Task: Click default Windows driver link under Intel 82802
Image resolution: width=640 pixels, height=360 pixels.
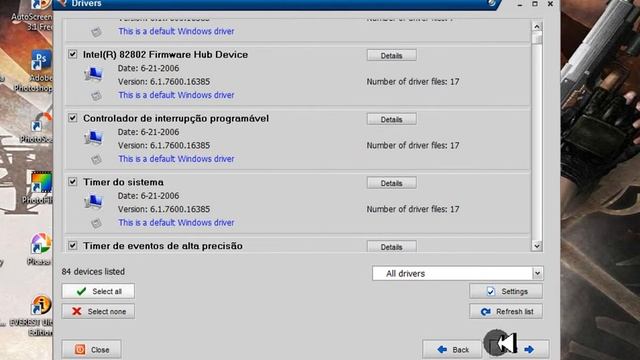Action: 176,95
